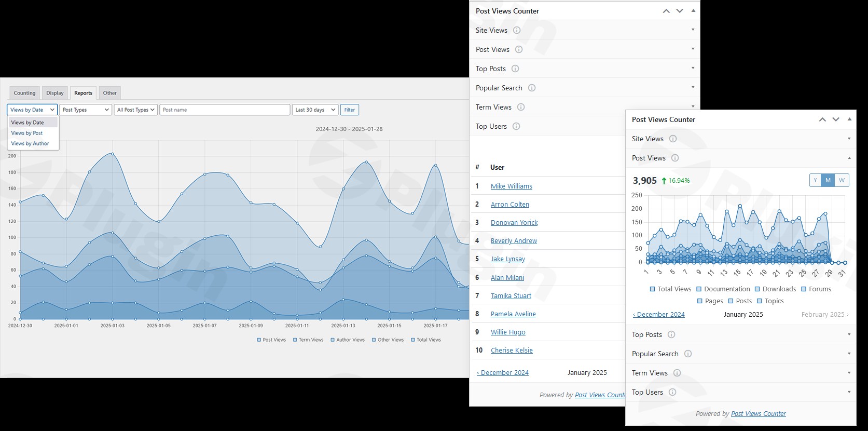The image size is (868, 431).
Task: Toggle front Post Views Counter widget panel
Action: [x=849, y=119]
